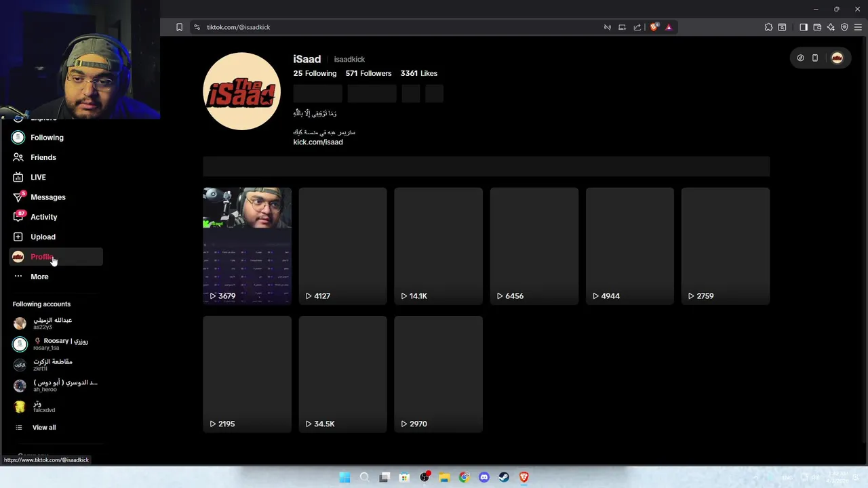Screen dimensions: 868x488
Task: Play the video with 3679 views
Action: (247, 245)
